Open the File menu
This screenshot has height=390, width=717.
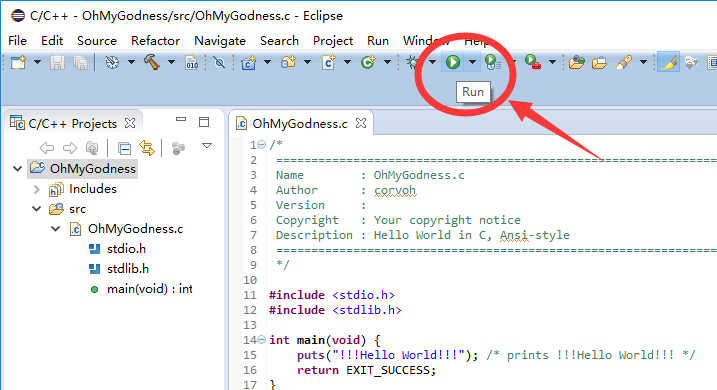(17, 41)
